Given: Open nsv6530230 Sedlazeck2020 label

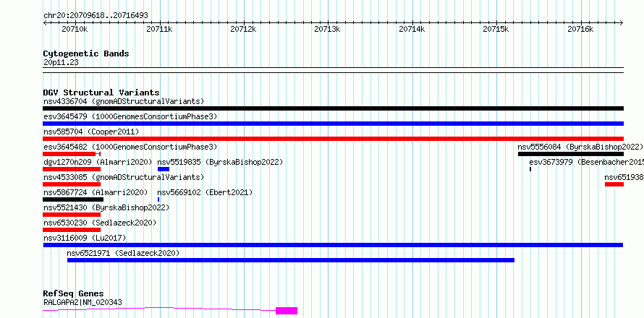Looking at the screenshot, I should point(100,223).
